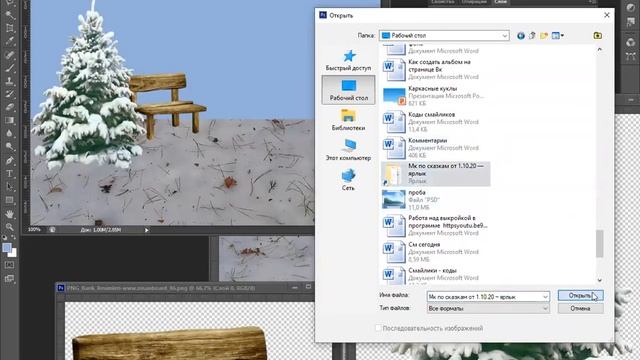Select the Zoom tool
The image size is (640, 360).
point(10,227)
